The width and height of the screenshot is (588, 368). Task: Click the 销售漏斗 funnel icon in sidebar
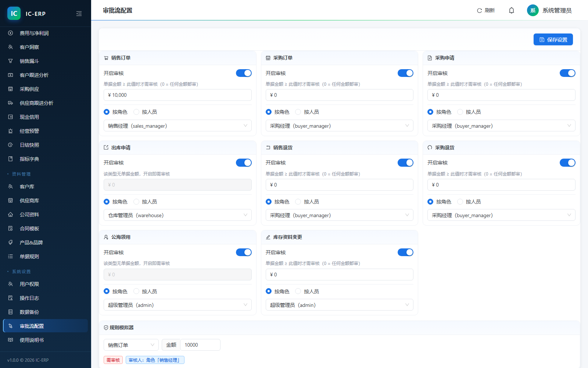11,61
